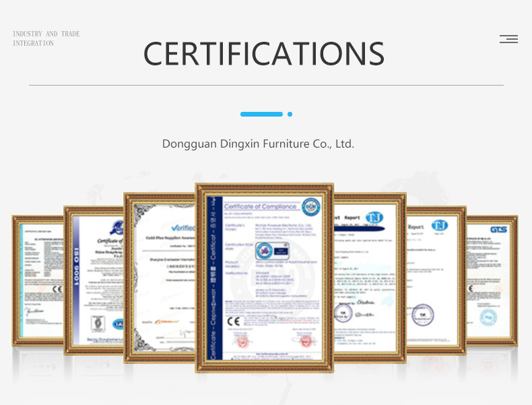Image resolution: width=532 pixels, height=405 pixels.
Task: View the rightmost GTS certificate frame
Action: (493, 281)
